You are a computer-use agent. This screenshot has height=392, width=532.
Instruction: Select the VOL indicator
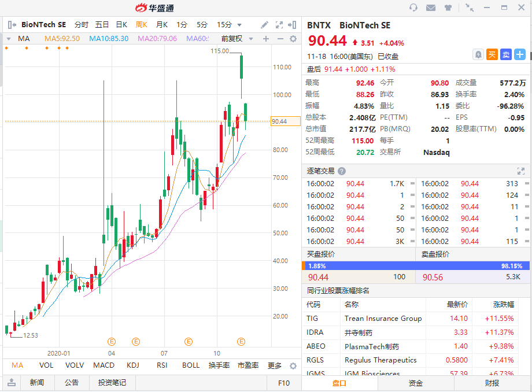click(x=46, y=365)
